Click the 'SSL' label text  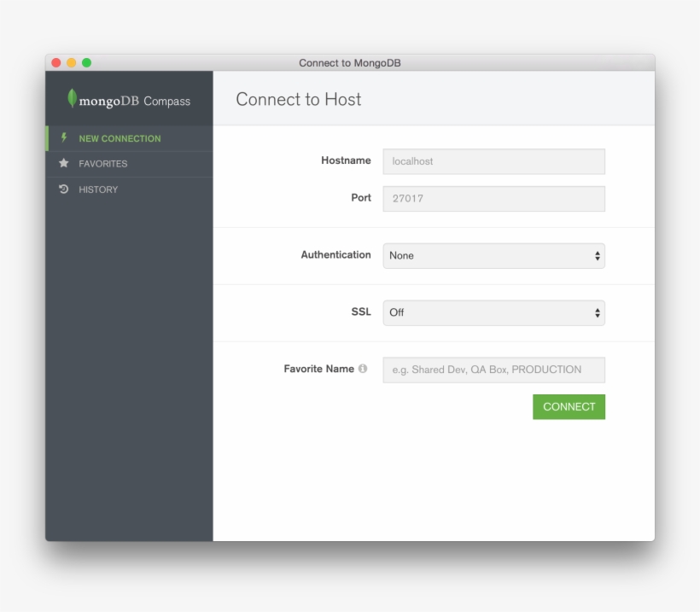coord(361,312)
